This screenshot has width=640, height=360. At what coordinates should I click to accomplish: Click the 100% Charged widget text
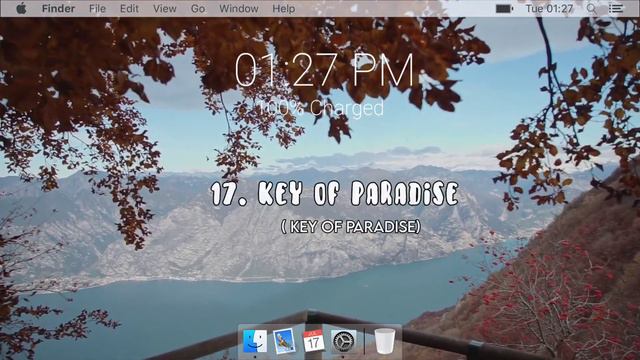click(321, 108)
